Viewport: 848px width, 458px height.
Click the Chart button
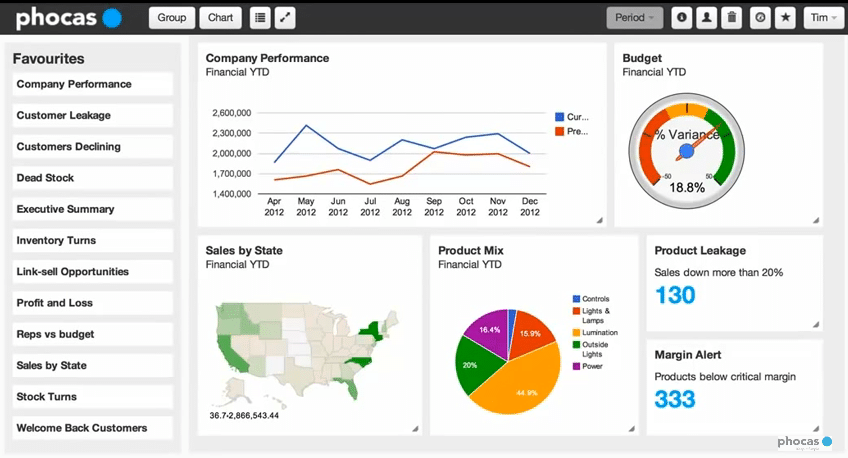click(x=220, y=18)
